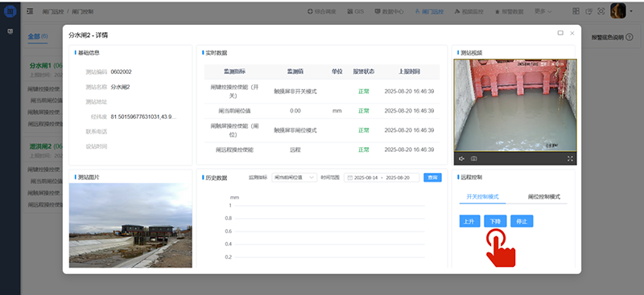Click the coordinates value 81.50159677631031
The width and height of the screenshot is (644, 295).
tap(143, 117)
